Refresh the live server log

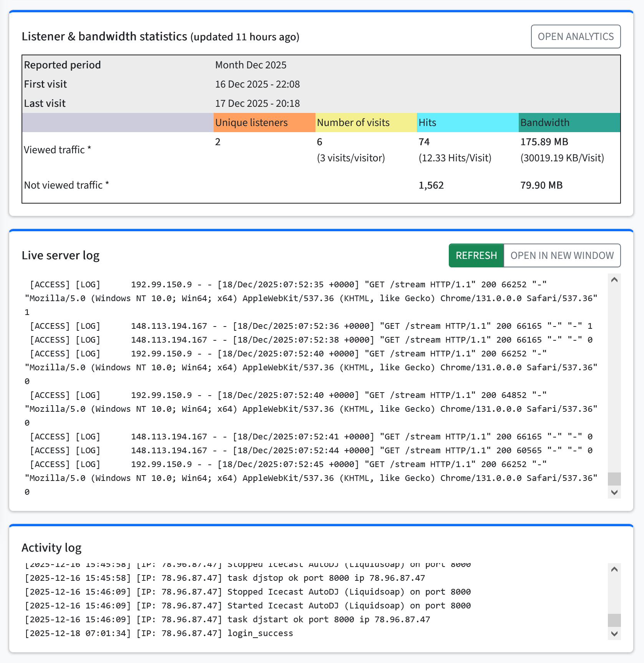[x=476, y=255]
